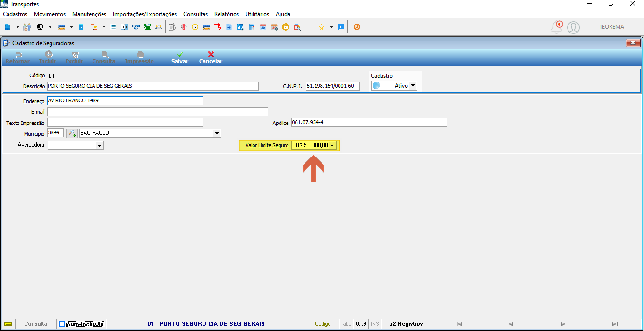644x331 pixels.
Task: Go to the next record navigation arrow
Action: (x=563, y=324)
